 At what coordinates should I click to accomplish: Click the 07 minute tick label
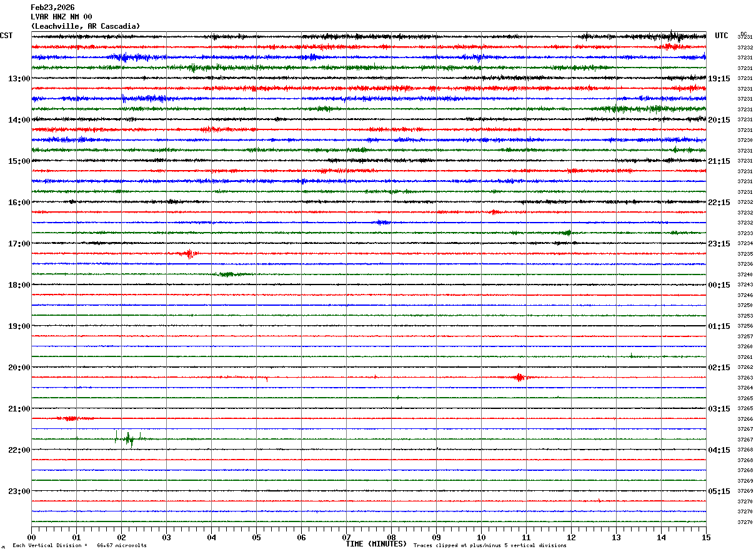pyautogui.click(x=346, y=537)
